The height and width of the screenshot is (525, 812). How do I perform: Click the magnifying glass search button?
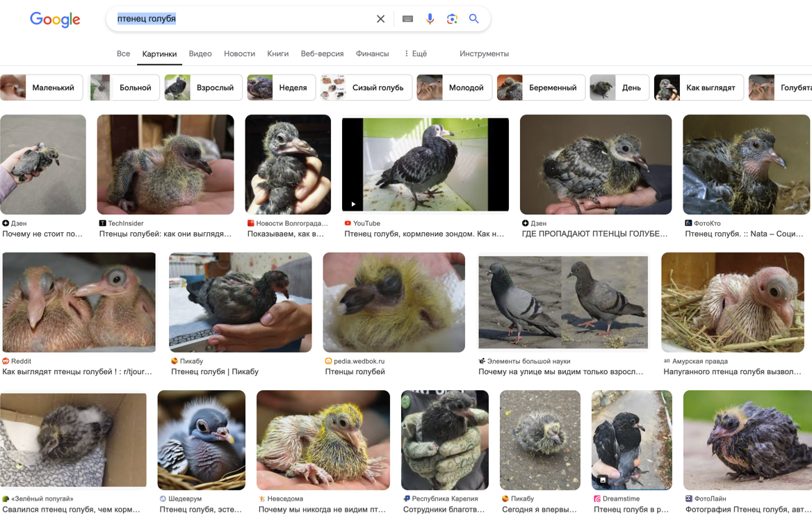pos(474,19)
